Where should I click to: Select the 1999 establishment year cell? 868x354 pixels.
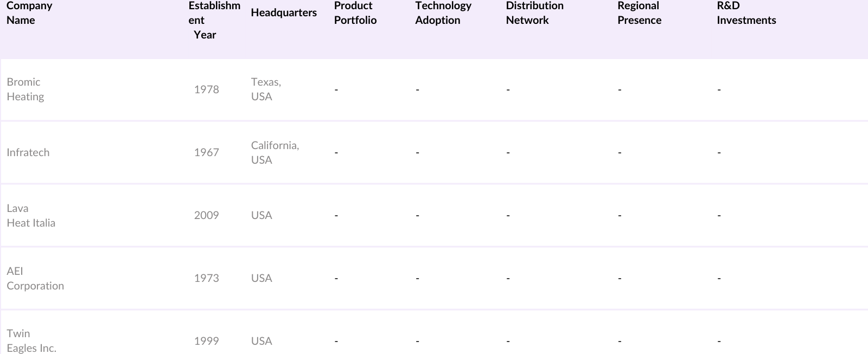[207, 341]
